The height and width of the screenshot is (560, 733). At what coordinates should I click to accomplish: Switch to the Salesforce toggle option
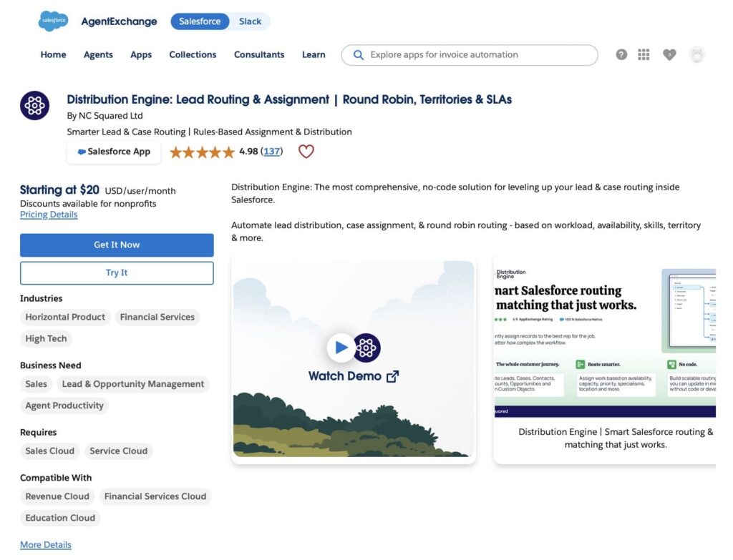pyautogui.click(x=200, y=21)
